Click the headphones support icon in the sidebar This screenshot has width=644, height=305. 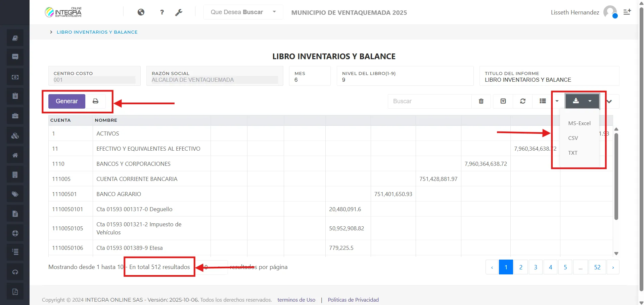15,272
